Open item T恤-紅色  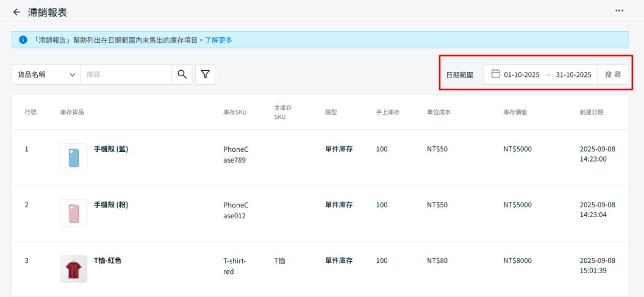tap(107, 260)
